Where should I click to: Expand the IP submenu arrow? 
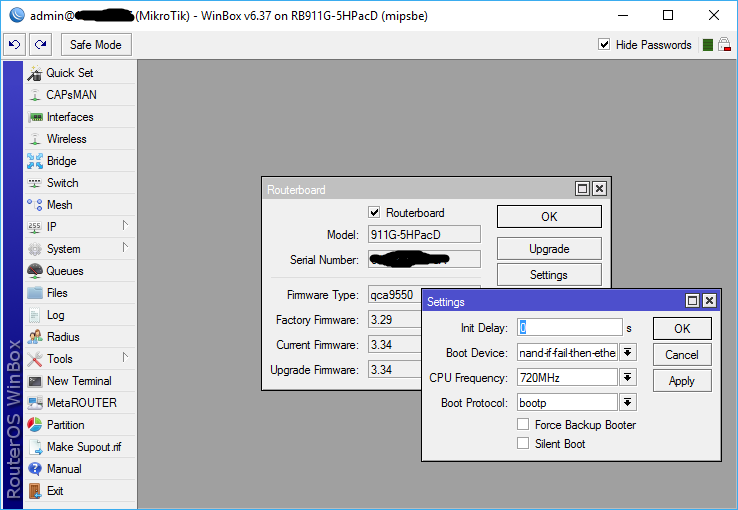click(125, 225)
